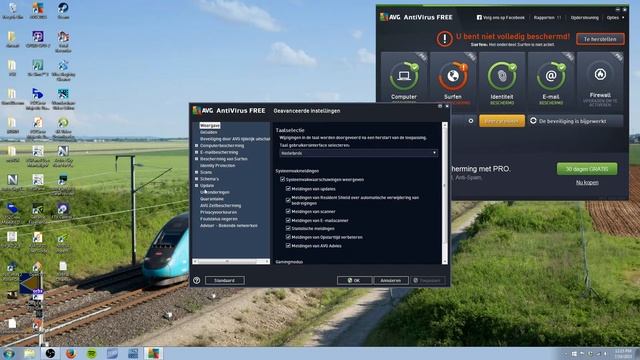The width and height of the screenshot is (640, 360).
Task: Open the Recycle Bin desktop icon
Action: [x=13, y=11]
